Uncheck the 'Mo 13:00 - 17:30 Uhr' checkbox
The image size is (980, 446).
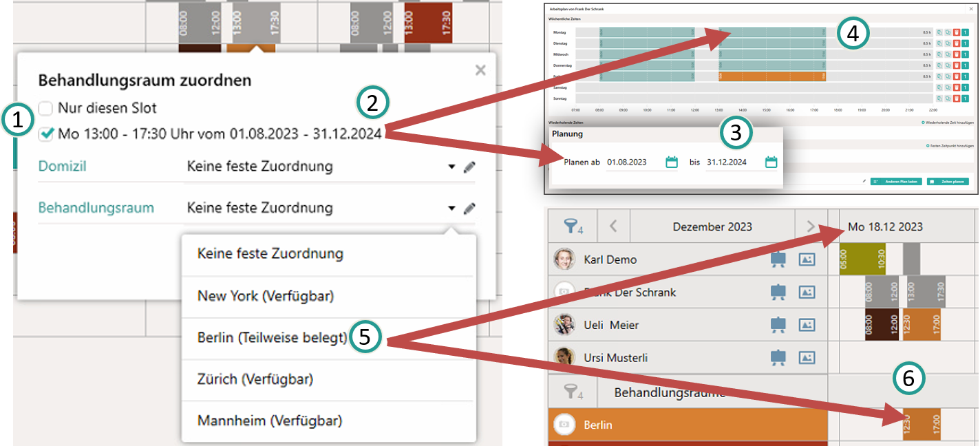point(45,134)
